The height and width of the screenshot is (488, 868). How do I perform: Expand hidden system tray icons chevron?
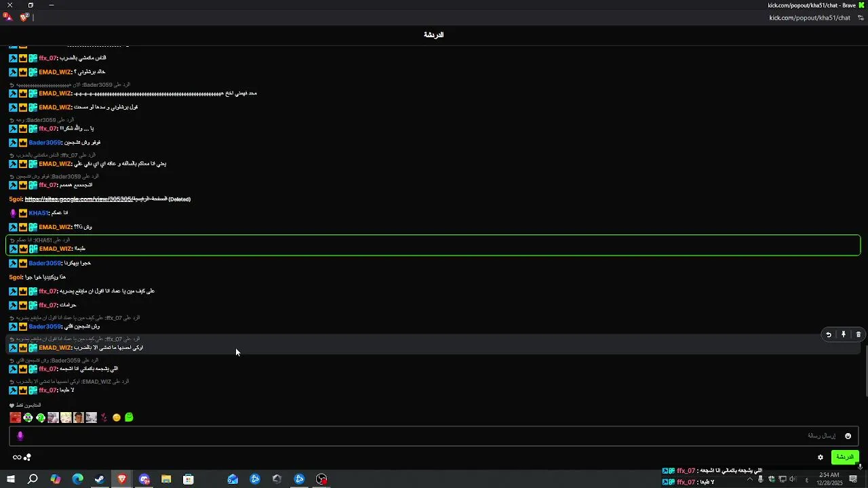point(749,479)
